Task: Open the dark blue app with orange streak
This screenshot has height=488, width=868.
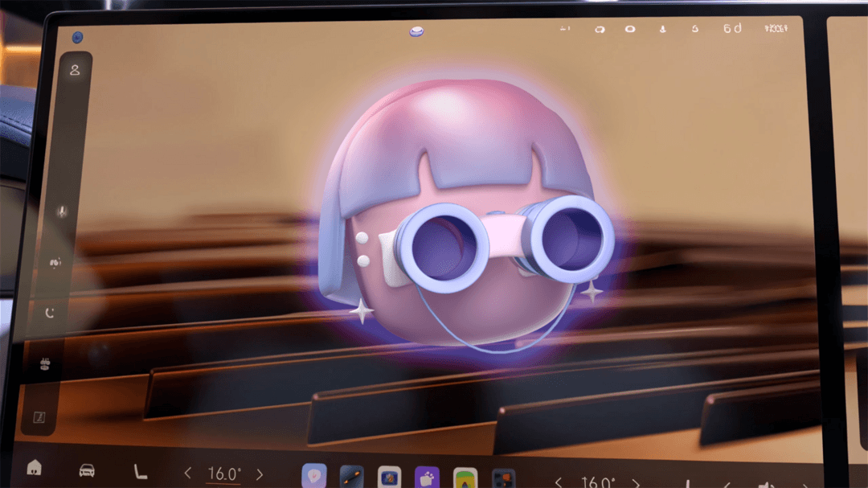Action: tap(351, 477)
